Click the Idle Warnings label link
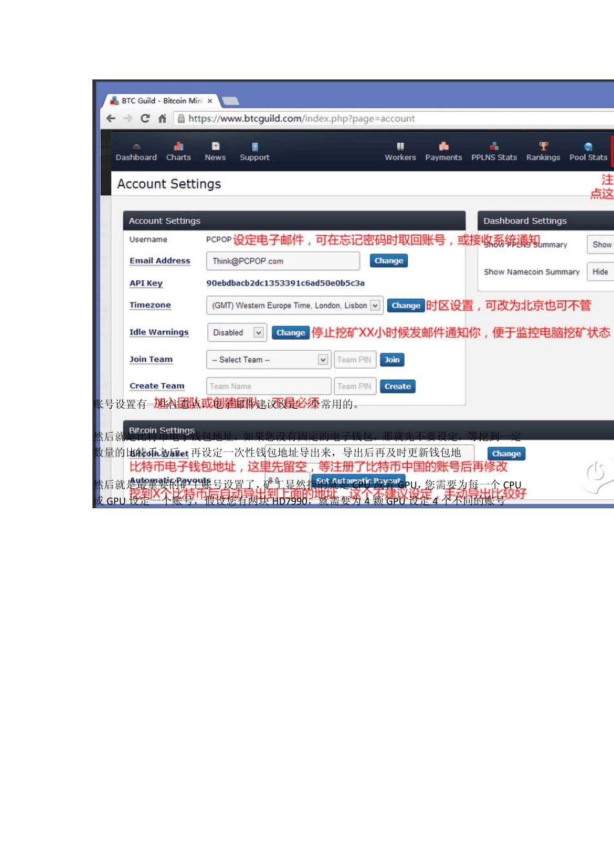 pyautogui.click(x=159, y=332)
